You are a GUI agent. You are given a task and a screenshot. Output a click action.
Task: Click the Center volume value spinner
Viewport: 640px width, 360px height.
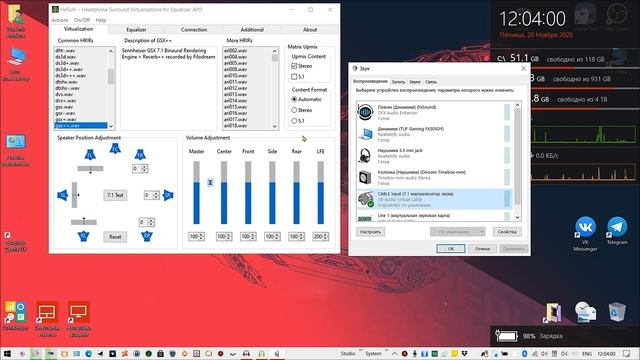(224, 237)
